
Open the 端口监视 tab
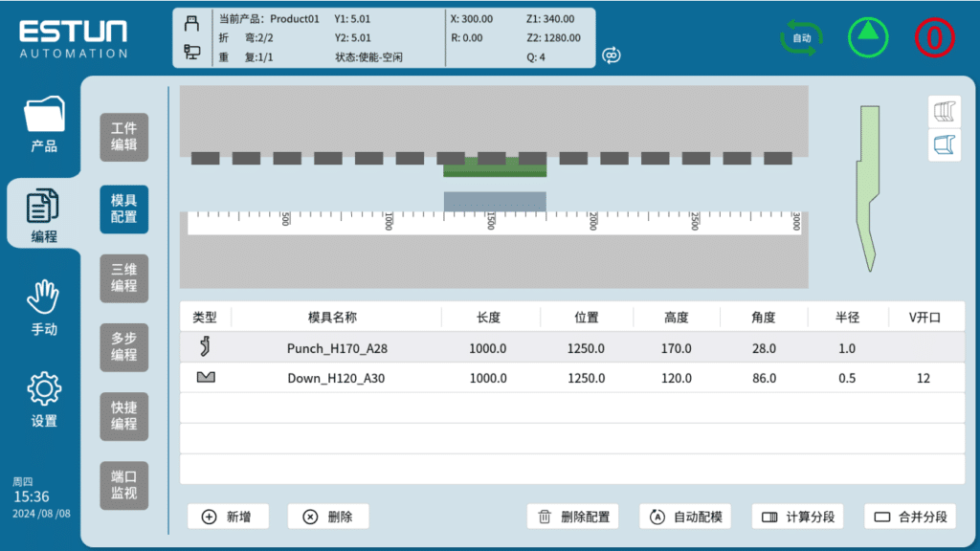(123, 485)
